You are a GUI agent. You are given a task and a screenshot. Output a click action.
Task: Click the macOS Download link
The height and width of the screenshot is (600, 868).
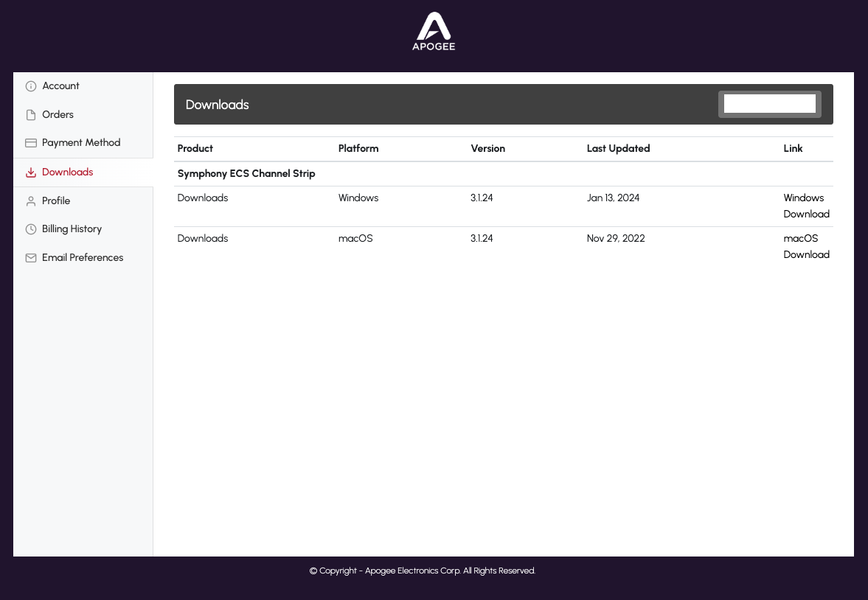(807, 246)
